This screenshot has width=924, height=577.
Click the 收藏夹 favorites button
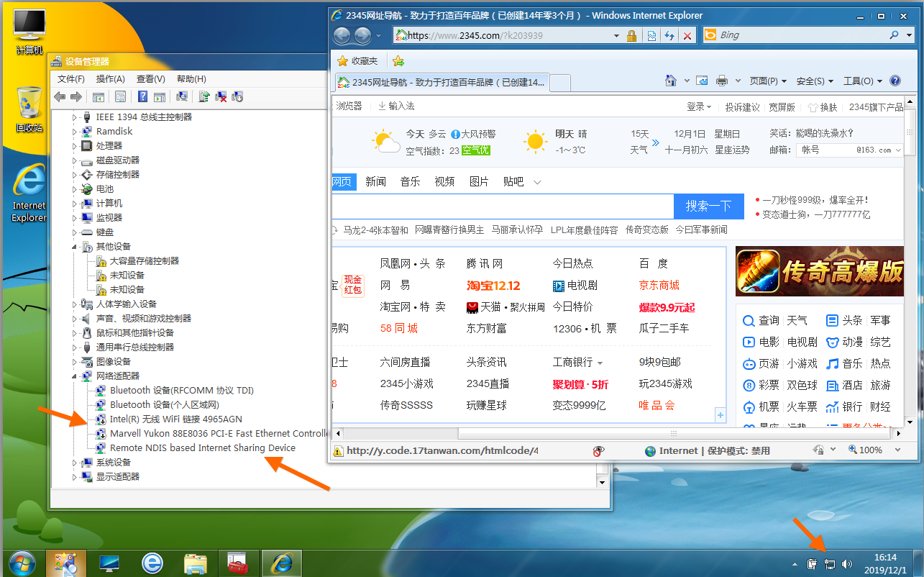pyautogui.click(x=357, y=61)
